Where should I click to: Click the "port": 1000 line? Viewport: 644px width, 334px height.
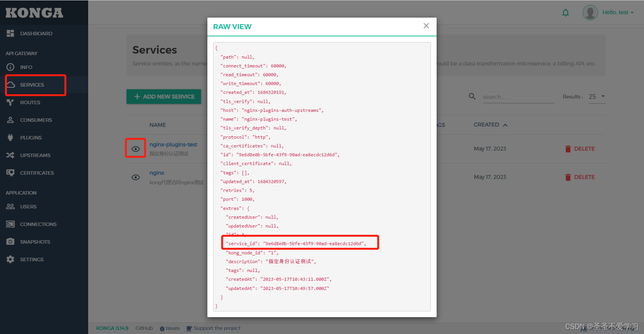coord(237,199)
